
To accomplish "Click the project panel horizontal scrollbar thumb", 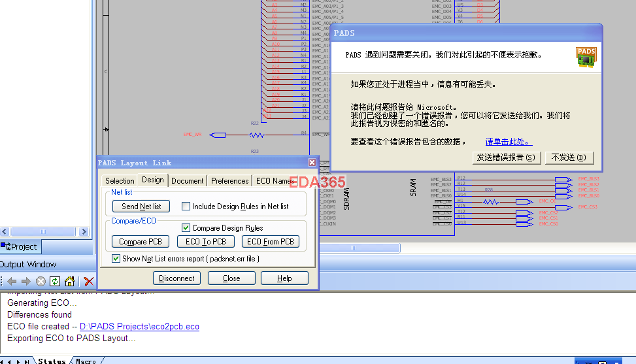I will [x=43, y=231].
